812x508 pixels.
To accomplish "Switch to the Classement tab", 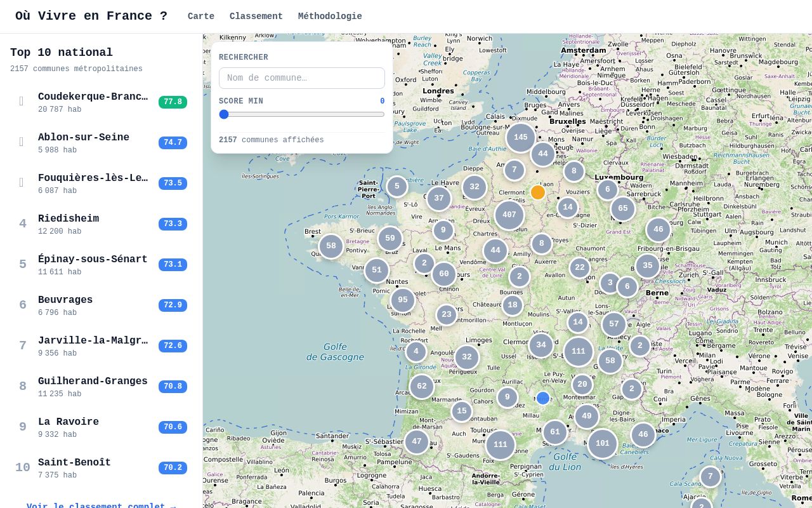I will 256,17.
